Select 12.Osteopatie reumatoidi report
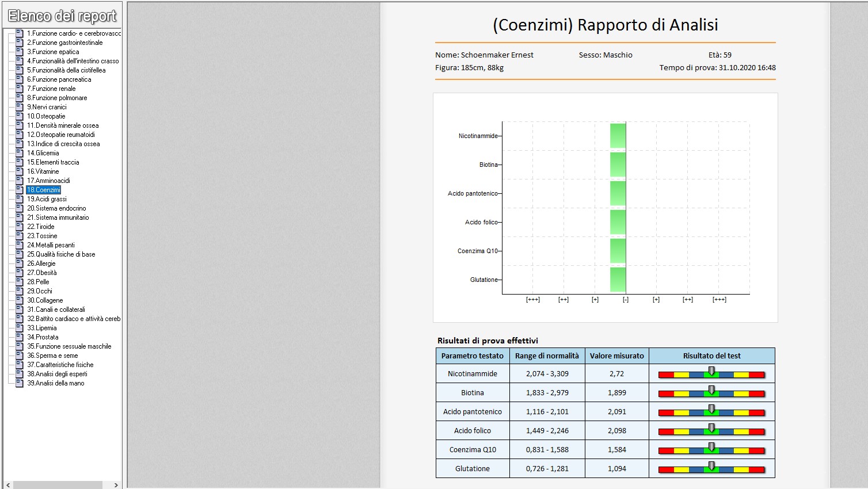 (61, 135)
